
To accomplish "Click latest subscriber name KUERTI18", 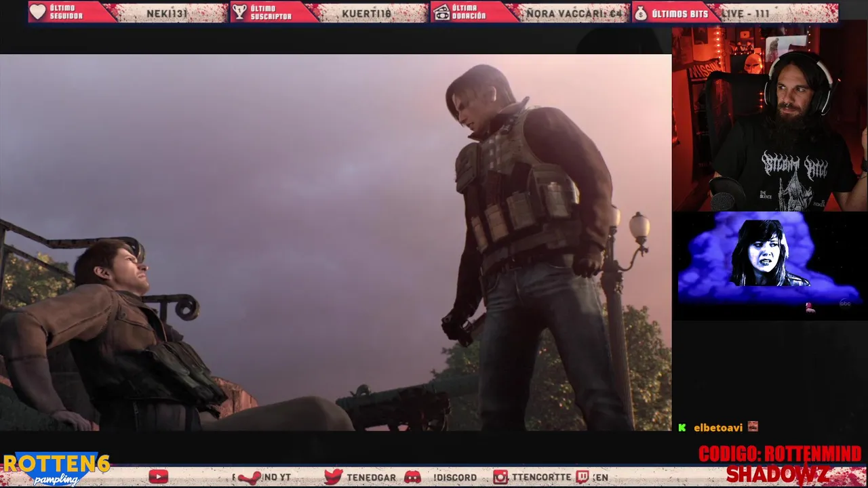I will (367, 13).
